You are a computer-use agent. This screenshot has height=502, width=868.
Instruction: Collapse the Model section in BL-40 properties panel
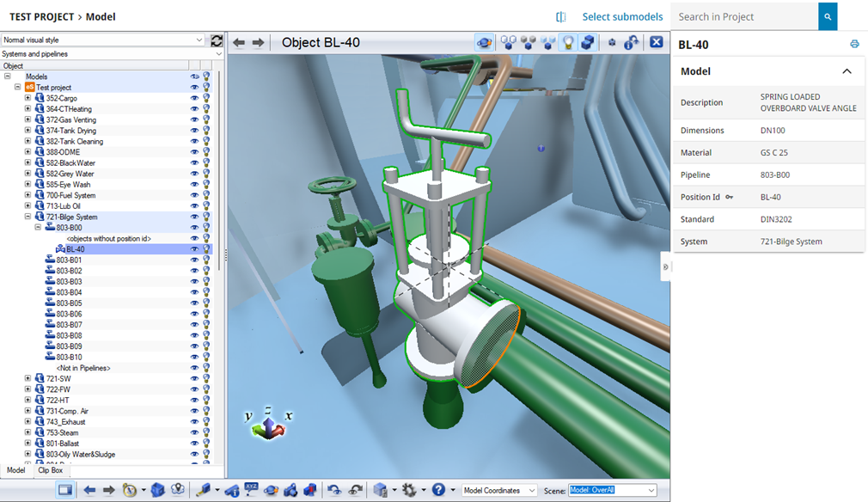tap(847, 71)
